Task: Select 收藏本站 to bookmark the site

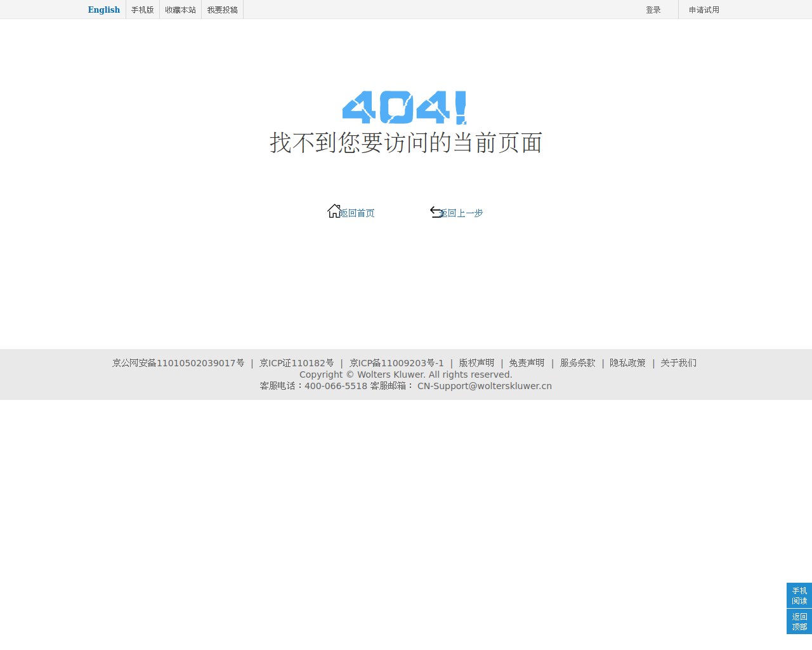Action: [180, 10]
